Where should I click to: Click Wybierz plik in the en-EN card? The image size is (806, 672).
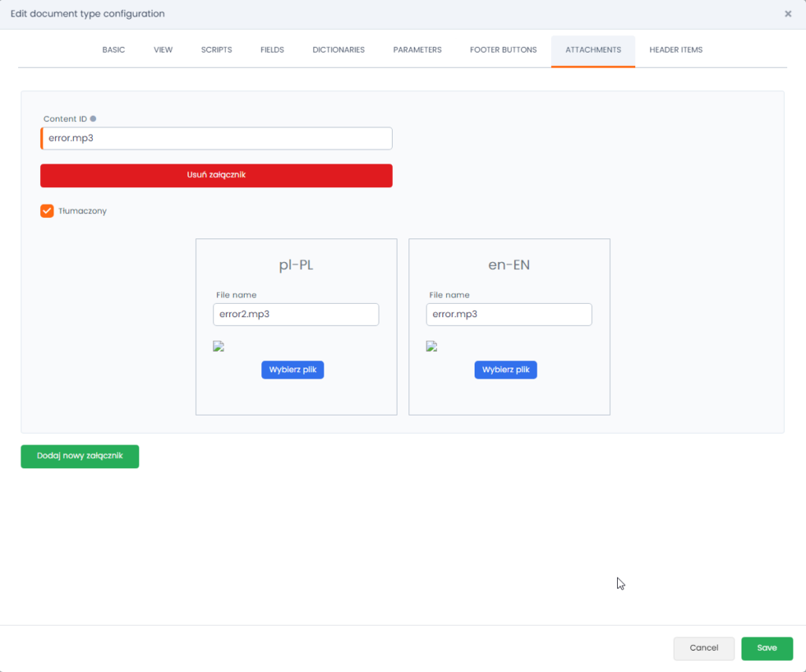[505, 370]
